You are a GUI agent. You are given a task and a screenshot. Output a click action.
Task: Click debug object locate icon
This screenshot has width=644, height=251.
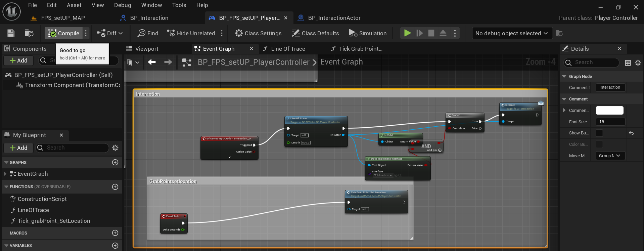click(x=559, y=33)
